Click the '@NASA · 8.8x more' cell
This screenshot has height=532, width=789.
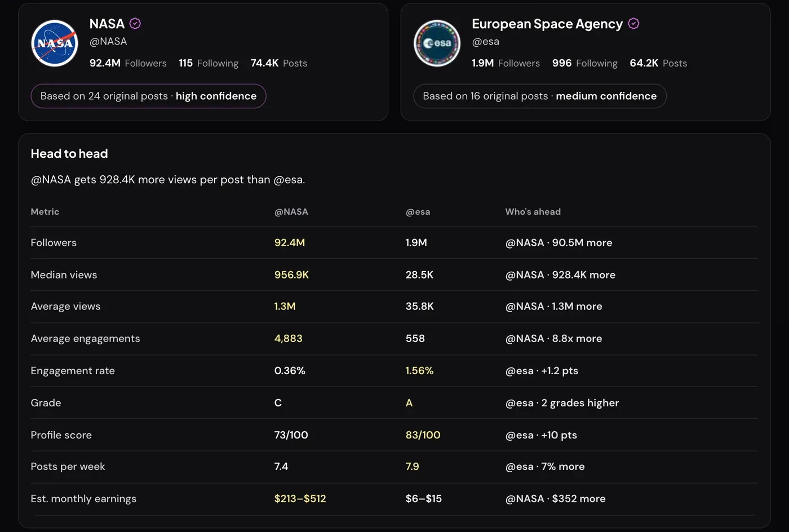(553, 339)
